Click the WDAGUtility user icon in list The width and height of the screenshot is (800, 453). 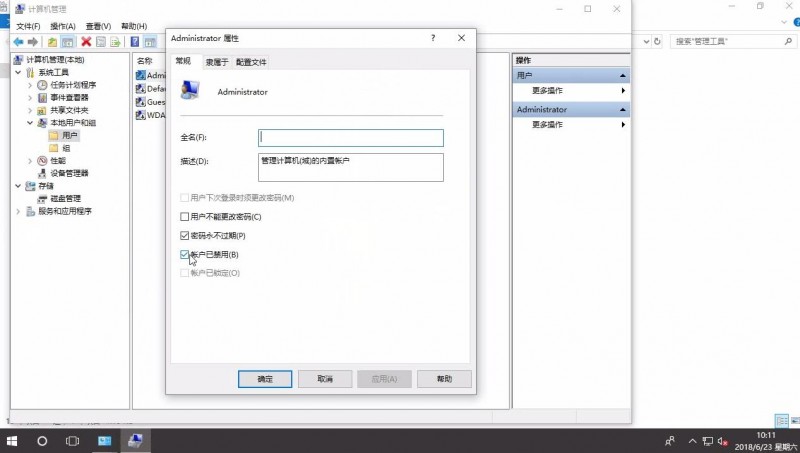pyautogui.click(x=141, y=115)
